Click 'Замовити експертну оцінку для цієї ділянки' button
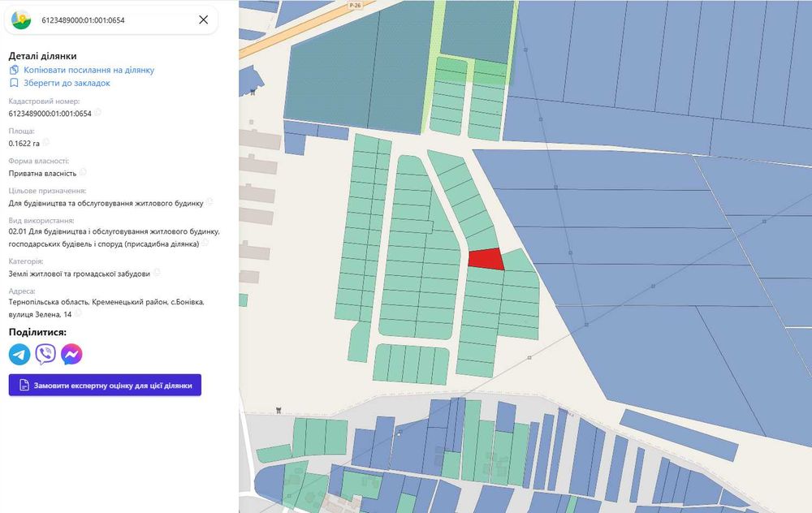812x513 pixels. (105, 386)
